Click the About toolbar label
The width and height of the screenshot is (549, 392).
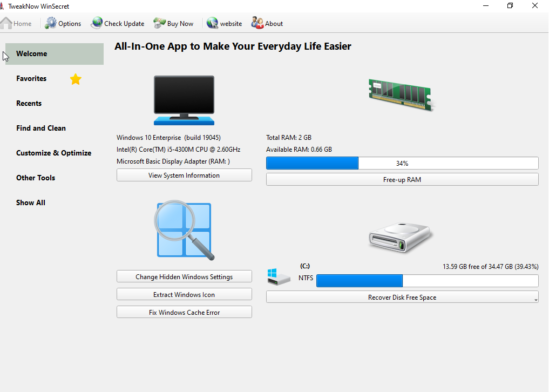[x=274, y=23]
